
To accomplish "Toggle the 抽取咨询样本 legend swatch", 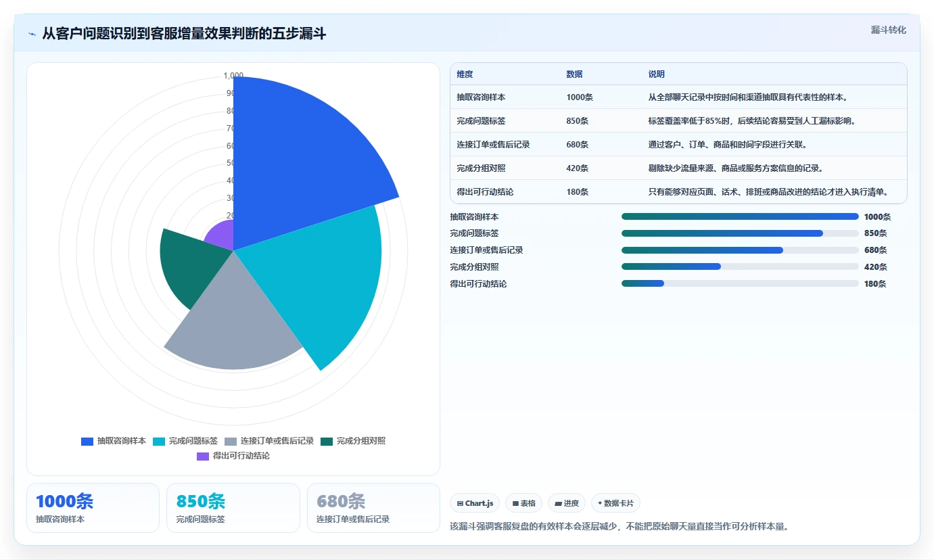I will (x=87, y=441).
